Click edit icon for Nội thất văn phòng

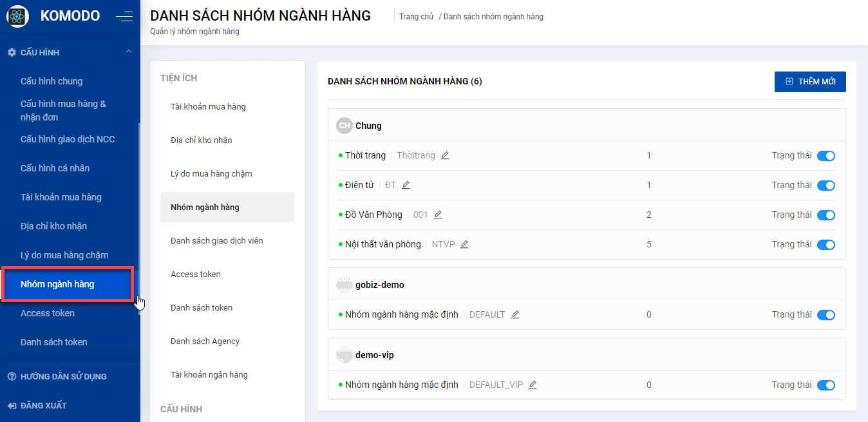[x=464, y=244]
